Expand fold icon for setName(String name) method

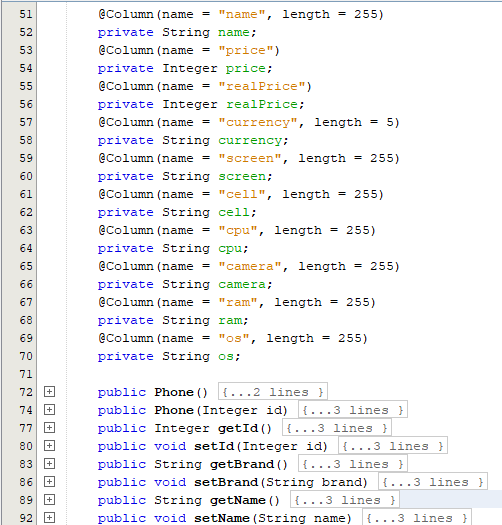tap(49, 518)
